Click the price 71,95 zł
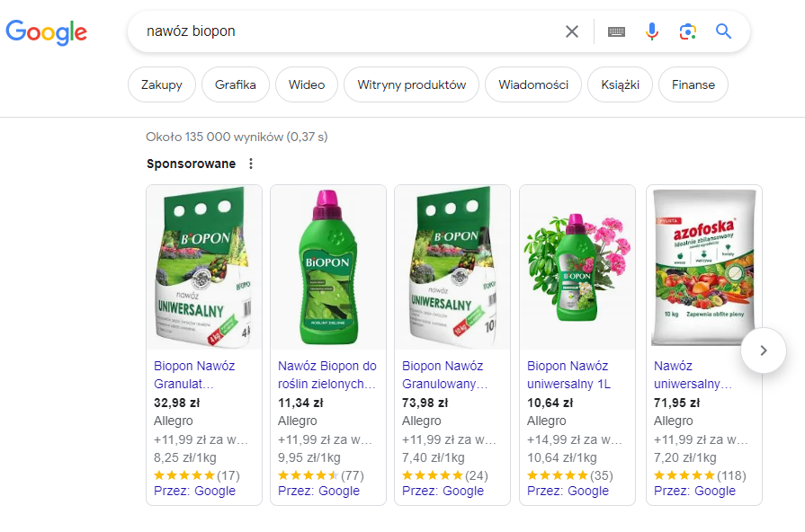805x532 pixels. tap(676, 403)
